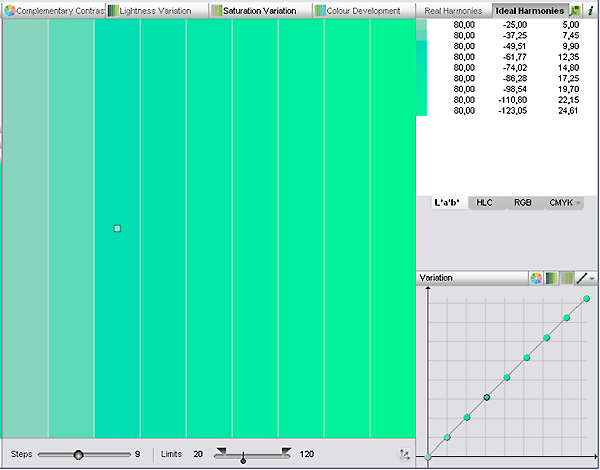Select the colour wheel icon in Variation panel
Screen dimensions: 600x470
(536, 277)
